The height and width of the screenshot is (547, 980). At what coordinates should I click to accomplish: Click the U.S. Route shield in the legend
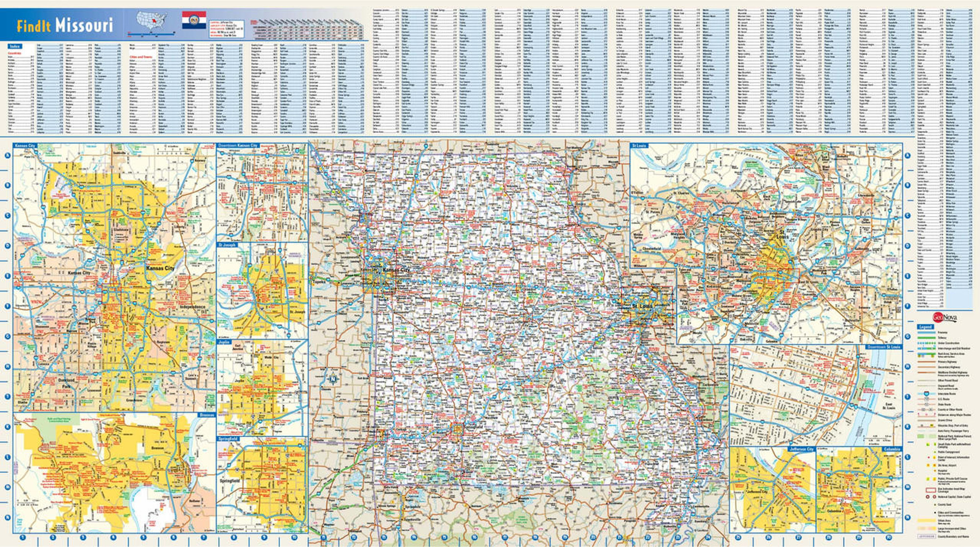click(x=926, y=399)
